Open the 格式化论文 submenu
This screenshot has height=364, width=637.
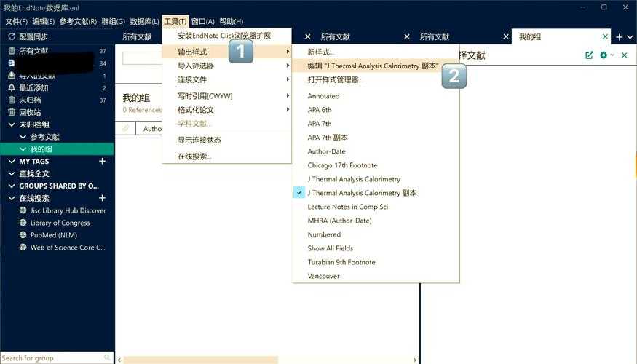(226, 110)
